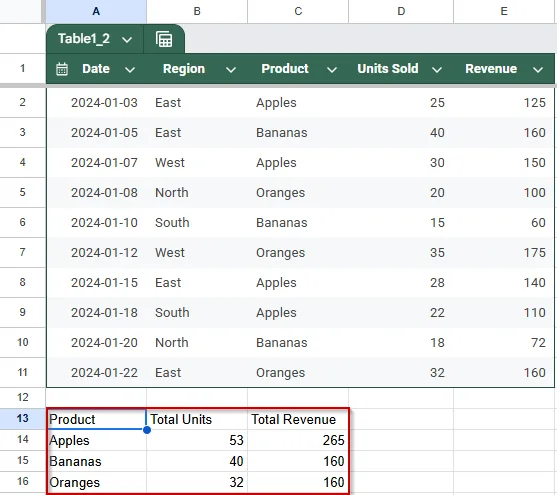Viewport: 557px width, 495px height.
Task: Select revenue value 125
Action: click(504, 102)
